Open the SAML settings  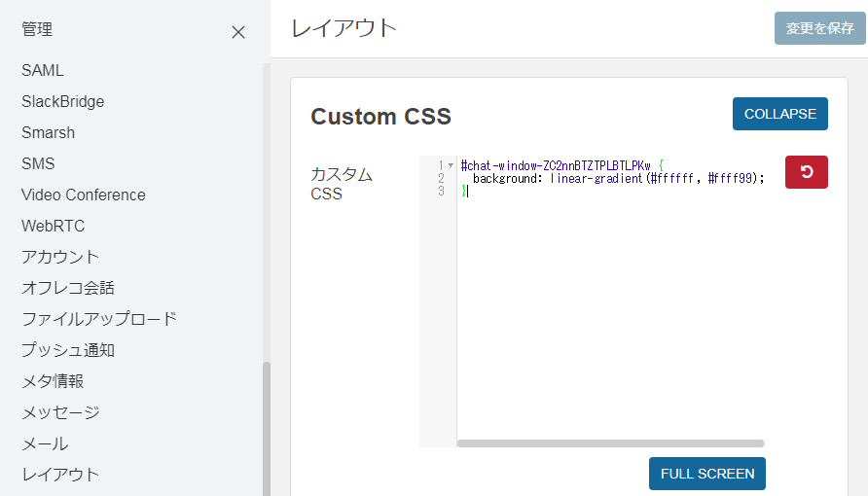tap(42, 70)
